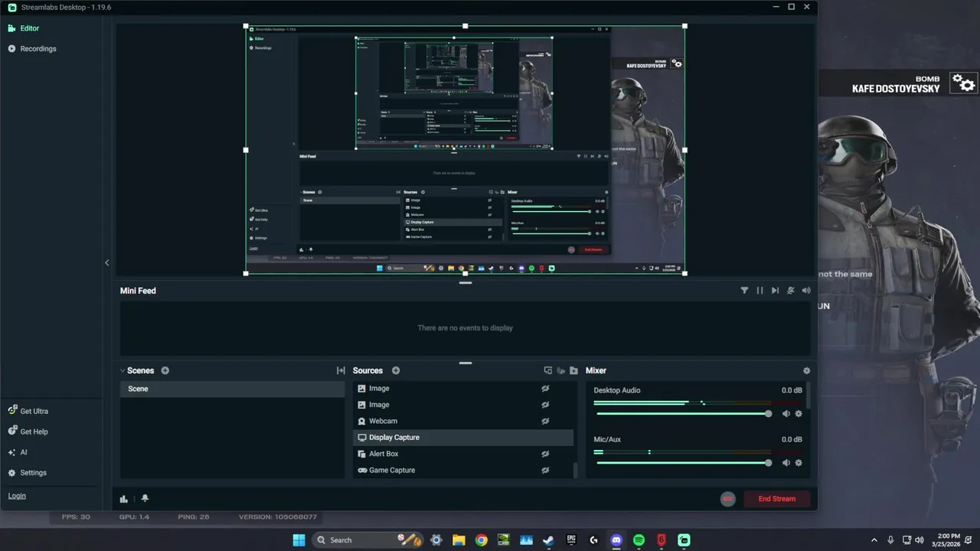The image size is (980, 551).
Task: Toggle visibility of the Webcam source
Action: [x=545, y=421]
